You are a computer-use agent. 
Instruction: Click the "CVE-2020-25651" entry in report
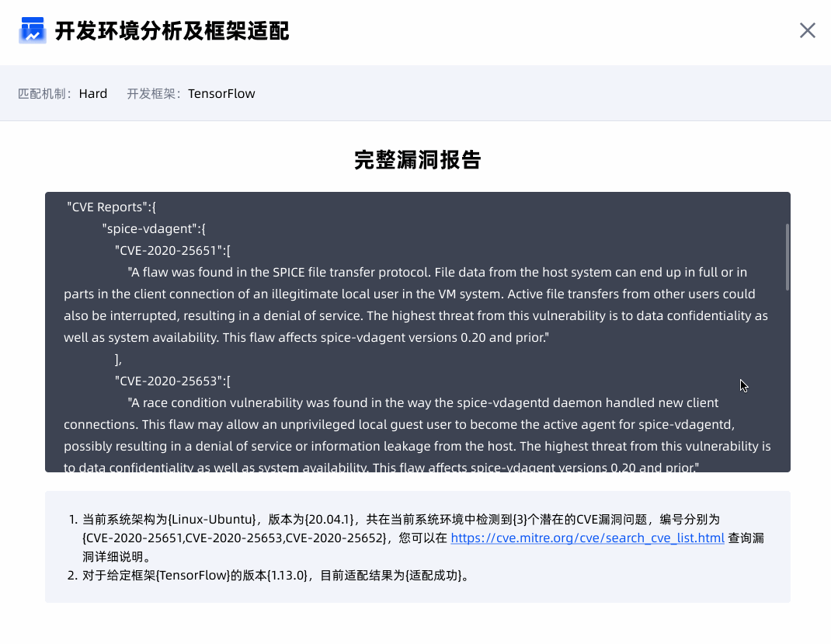click(x=172, y=251)
